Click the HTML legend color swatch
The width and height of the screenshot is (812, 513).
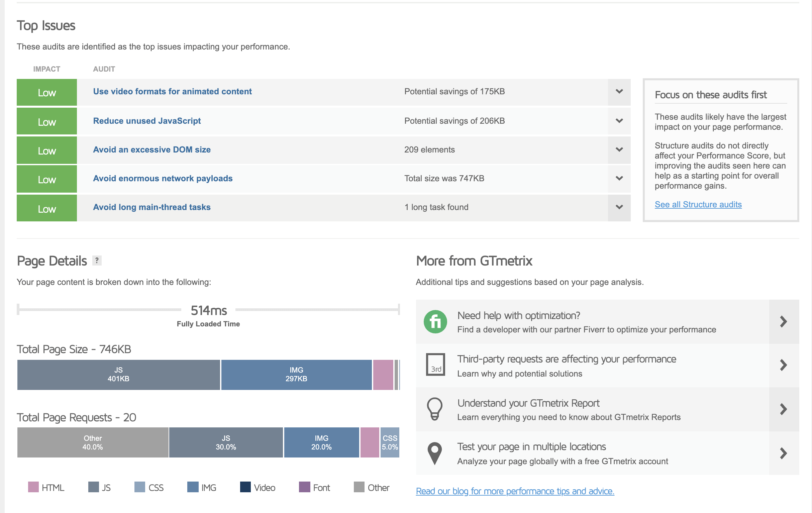33,487
